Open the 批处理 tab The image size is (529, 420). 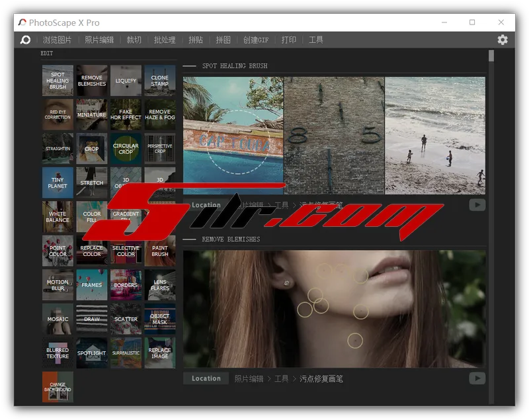click(x=165, y=40)
